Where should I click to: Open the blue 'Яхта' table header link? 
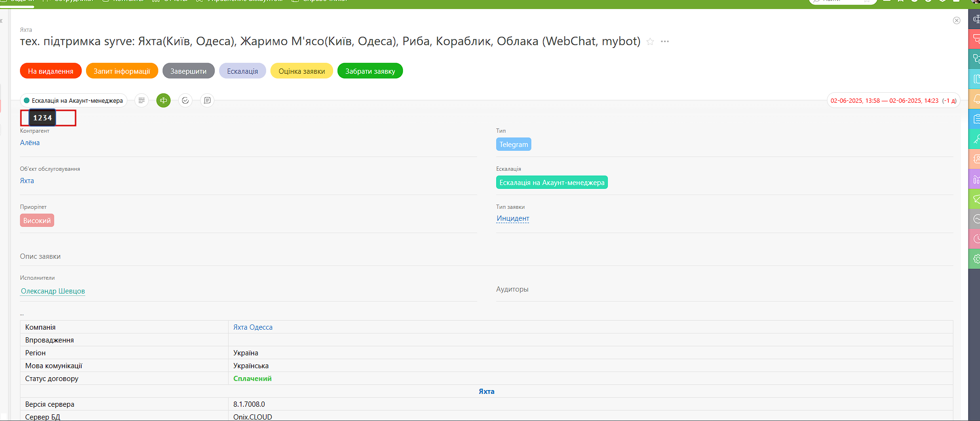coord(487,392)
